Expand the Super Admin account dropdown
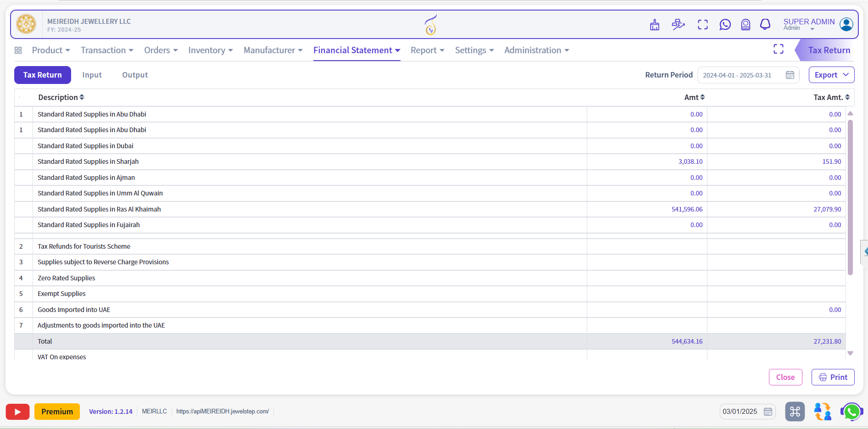The image size is (868, 429). (812, 29)
